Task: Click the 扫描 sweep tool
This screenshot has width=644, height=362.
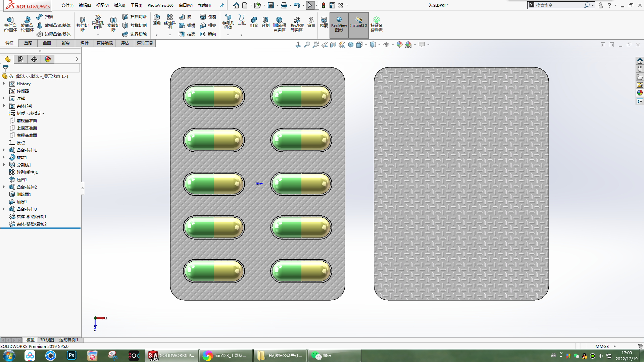Action: pyautogui.click(x=45, y=16)
